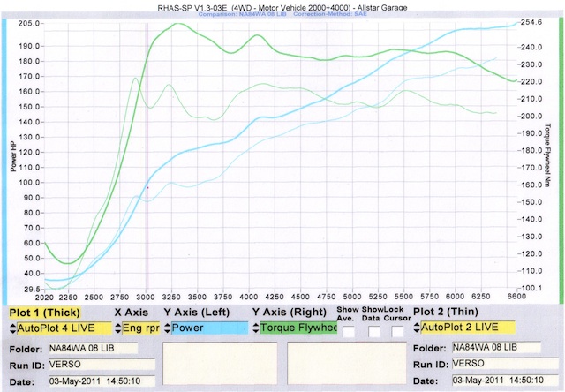This screenshot has height=392, width=565.
Task: Click the 100.1 minimum torque axis value
Action: point(531,288)
